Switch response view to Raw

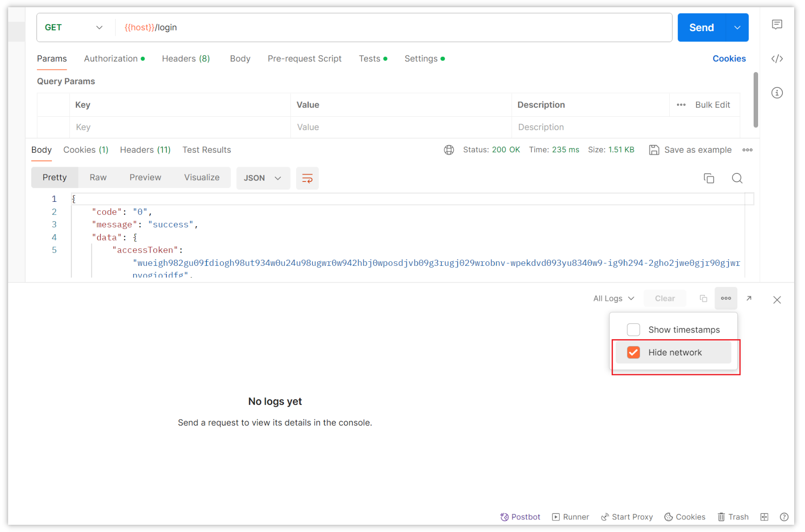click(x=98, y=177)
